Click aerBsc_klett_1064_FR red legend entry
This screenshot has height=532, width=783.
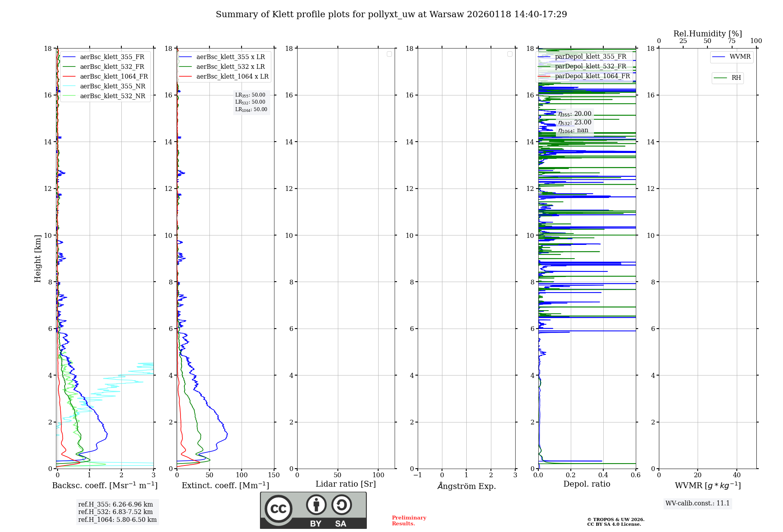click(x=114, y=77)
